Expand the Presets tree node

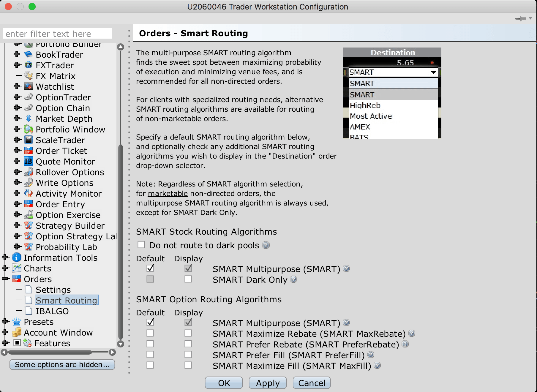pyautogui.click(x=5, y=322)
